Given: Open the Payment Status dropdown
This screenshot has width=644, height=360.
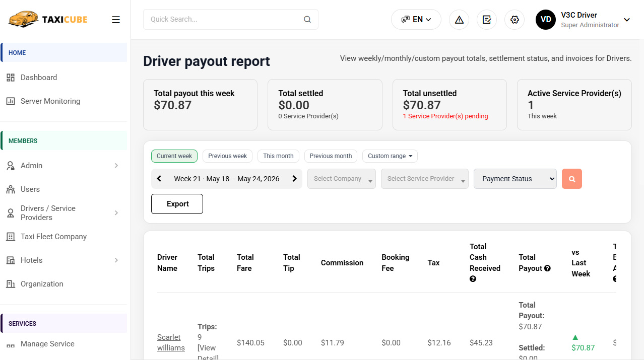Looking at the screenshot, I should 515,179.
